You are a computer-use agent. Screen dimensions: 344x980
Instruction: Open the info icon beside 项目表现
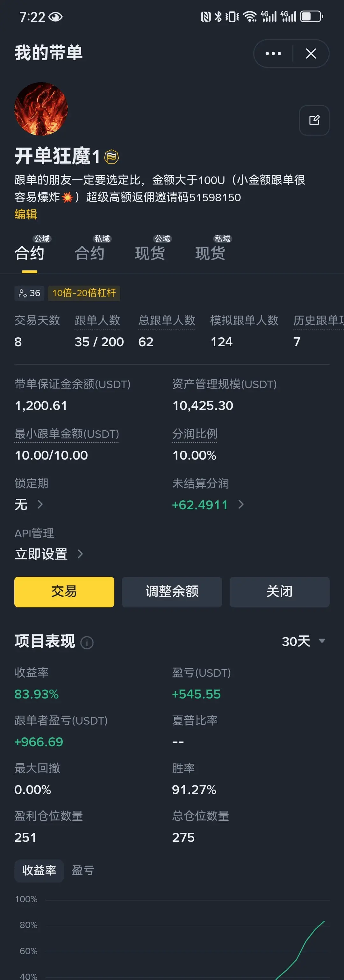[x=87, y=642]
